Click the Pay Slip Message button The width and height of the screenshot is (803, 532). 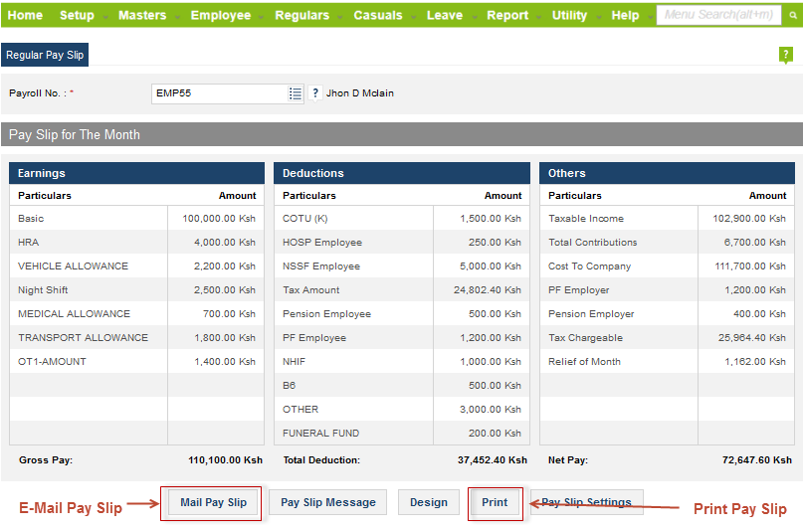(x=328, y=502)
